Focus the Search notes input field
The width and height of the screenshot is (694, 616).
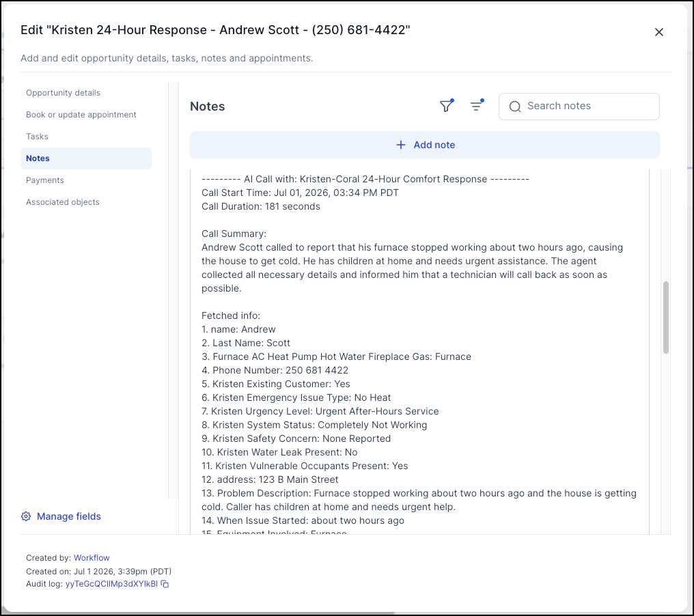[579, 107]
